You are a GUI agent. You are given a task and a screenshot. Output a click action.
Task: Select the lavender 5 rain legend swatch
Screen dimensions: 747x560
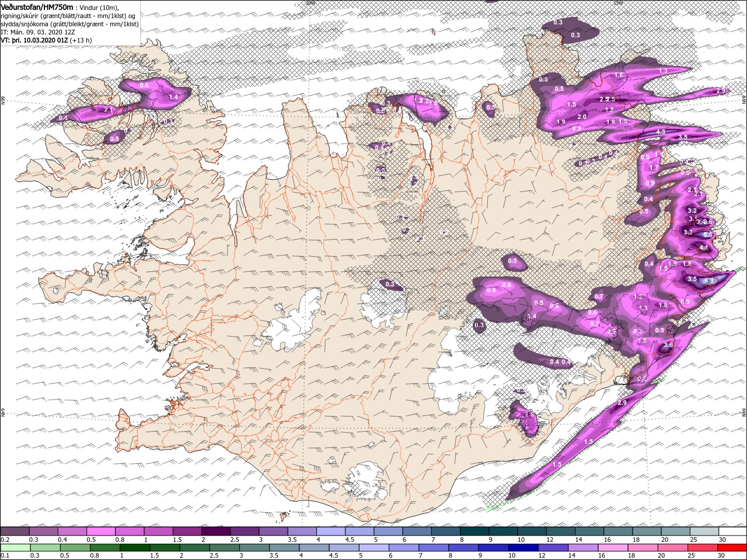(374, 548)
